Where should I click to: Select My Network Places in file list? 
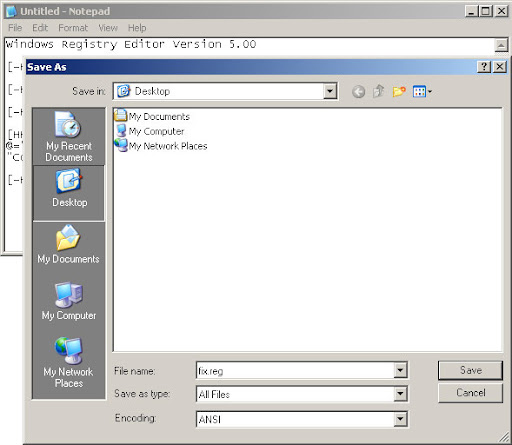[x=161, y=146]
